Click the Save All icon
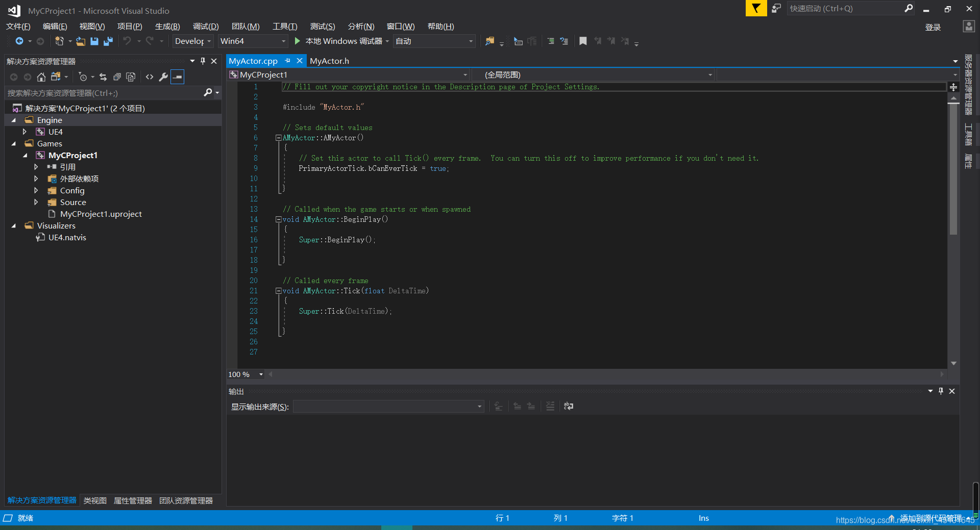The width and height of the screenshot is (980, 530). (108, 41)
